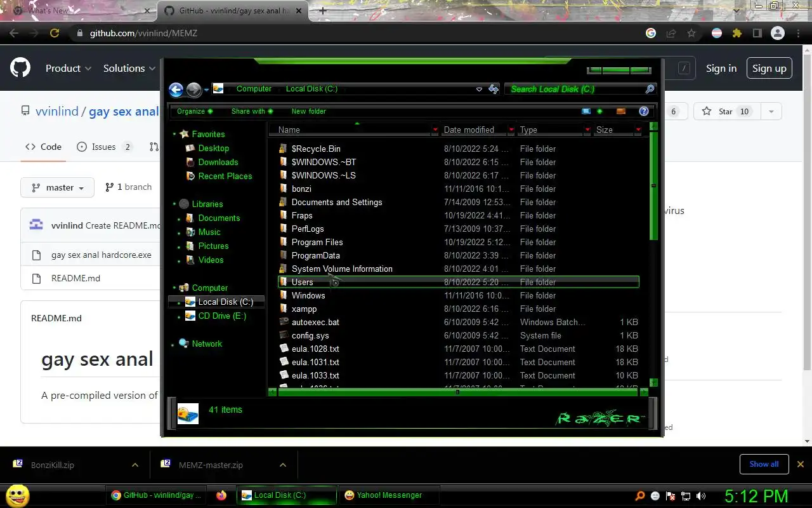
Task: Open Chrome's side panel icon
Action: coord(757,33)
